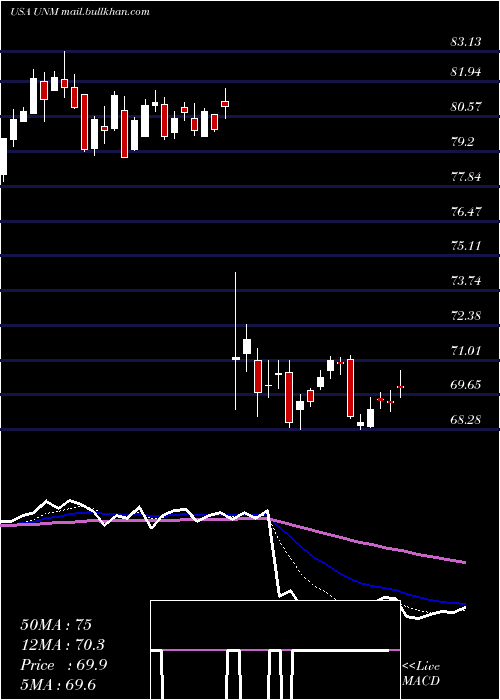Click the long-wick gap-down candle near 71.01

click(x=236, y=341)
